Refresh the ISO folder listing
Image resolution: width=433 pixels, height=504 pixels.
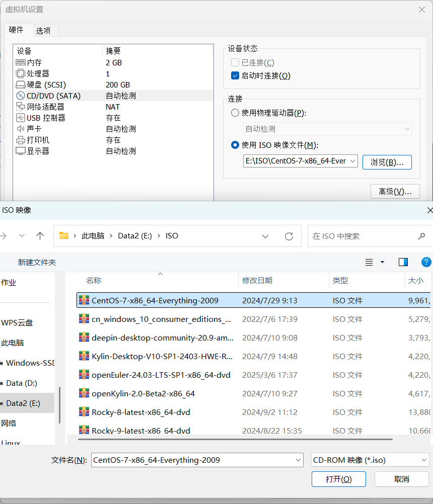click(289, 236)
